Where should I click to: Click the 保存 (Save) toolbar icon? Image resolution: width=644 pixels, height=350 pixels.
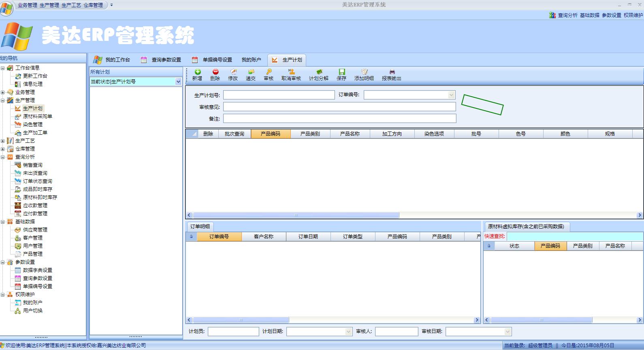pyautogui.click(x=341, y=72)
